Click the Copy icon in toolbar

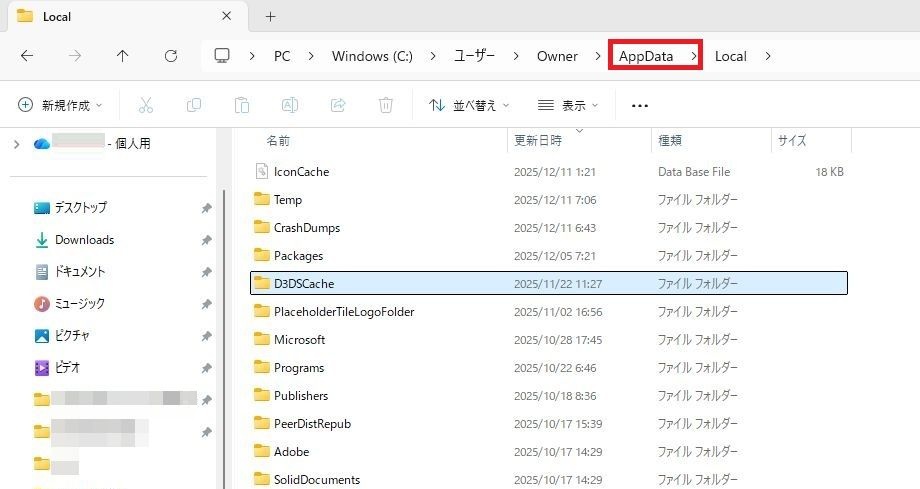tap(193, 105)
